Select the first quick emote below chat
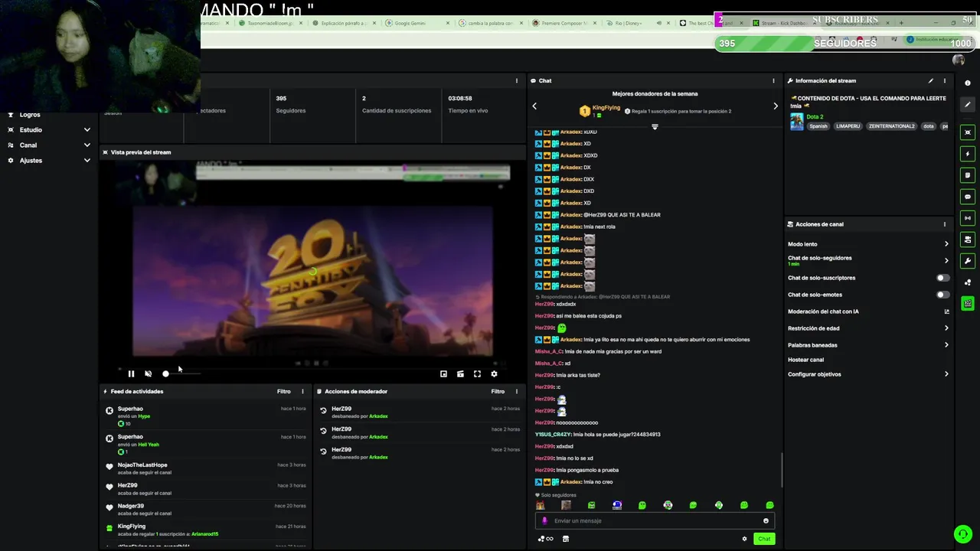Viewport: 980px width, 551px height. [540, 505]
